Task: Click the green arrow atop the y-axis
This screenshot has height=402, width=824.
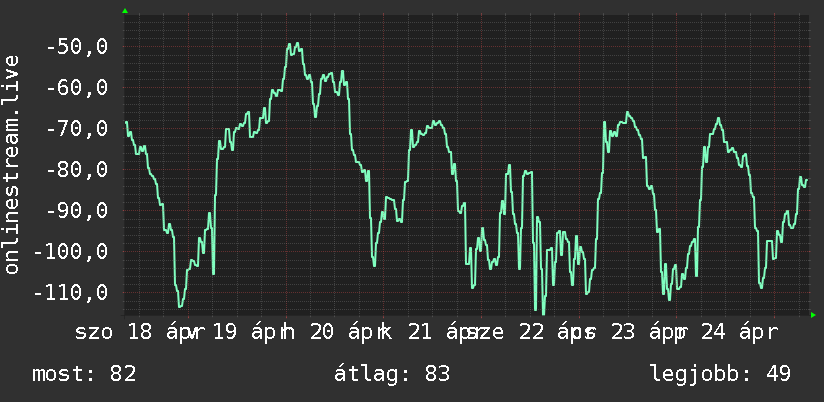Action: point(125,11)
